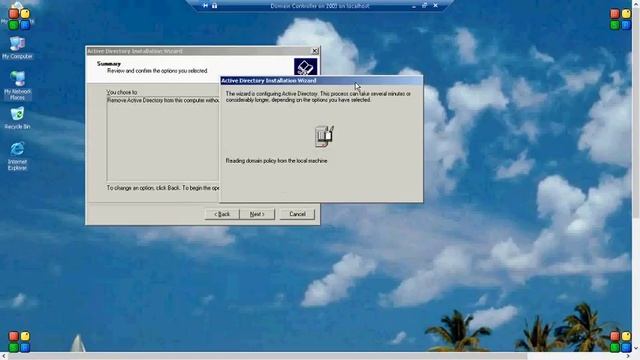Launch Internet Explorer from the desktop
Image resolution: width=640 pixels, height=360 pixels.
tap(17, 156)
